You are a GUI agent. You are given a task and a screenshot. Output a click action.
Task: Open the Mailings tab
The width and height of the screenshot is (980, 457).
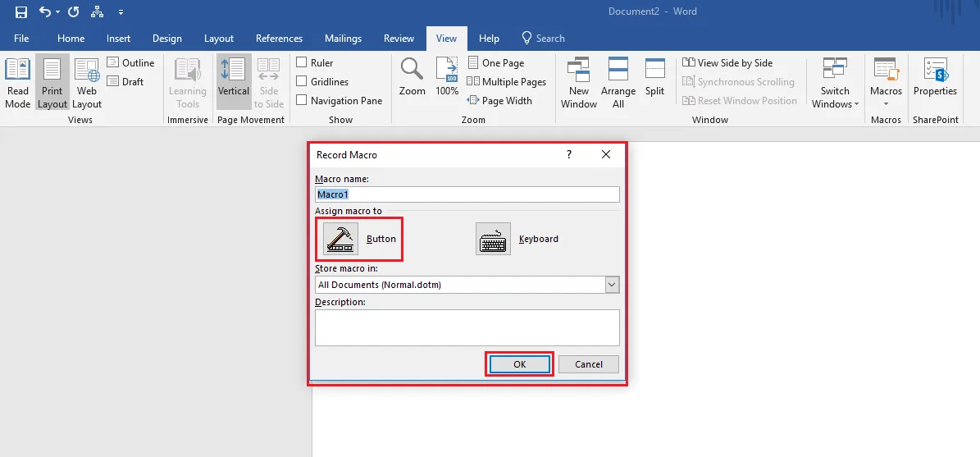343,38
